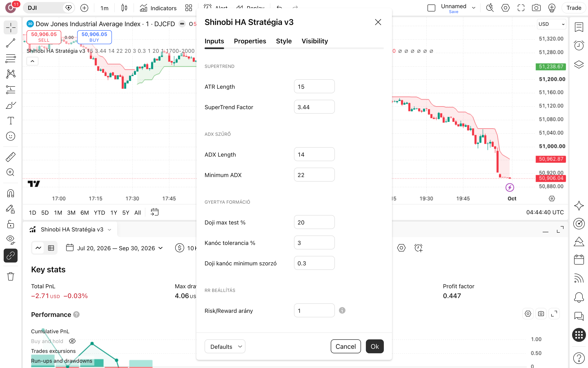
Task: Click the Trade button
Action: [574, 8]
